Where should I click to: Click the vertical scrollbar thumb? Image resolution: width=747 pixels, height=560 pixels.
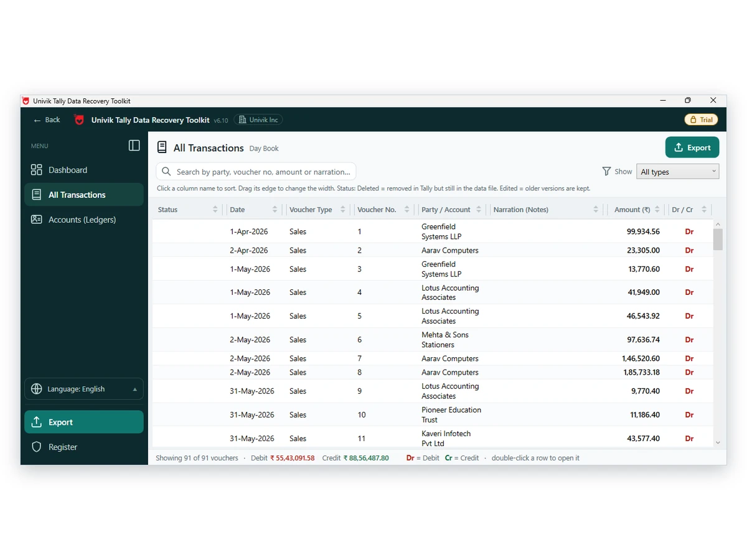click(718, 240)
